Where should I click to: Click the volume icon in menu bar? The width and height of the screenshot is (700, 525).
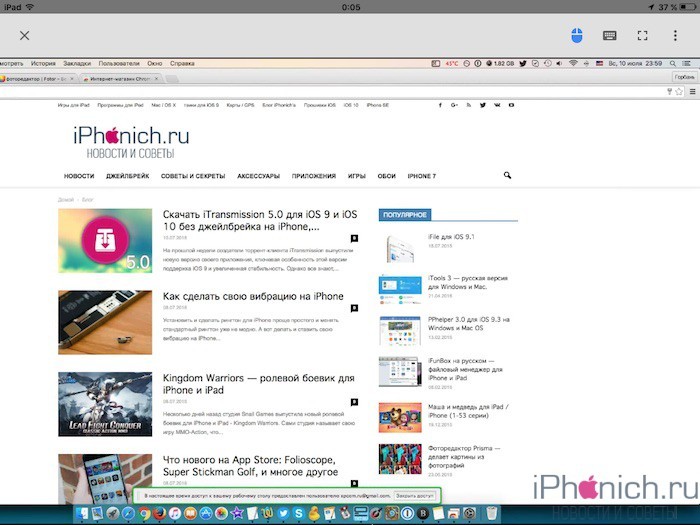tap(559, 63)
